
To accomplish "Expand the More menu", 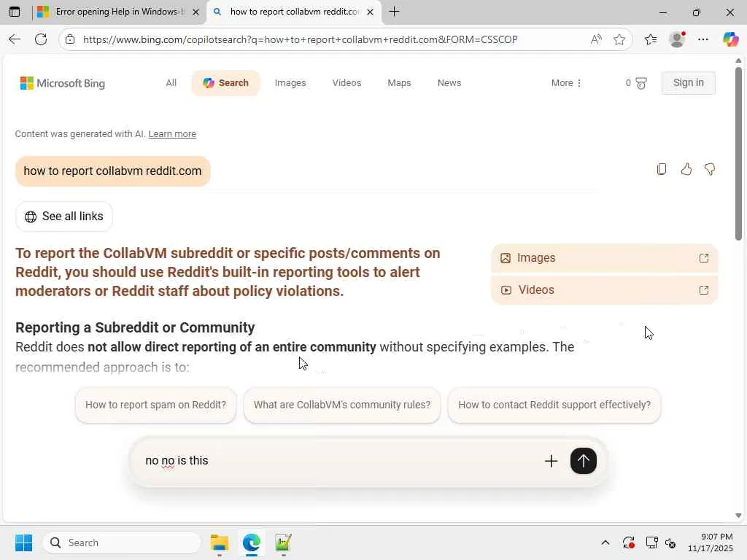I will click(x=566, y=83).
